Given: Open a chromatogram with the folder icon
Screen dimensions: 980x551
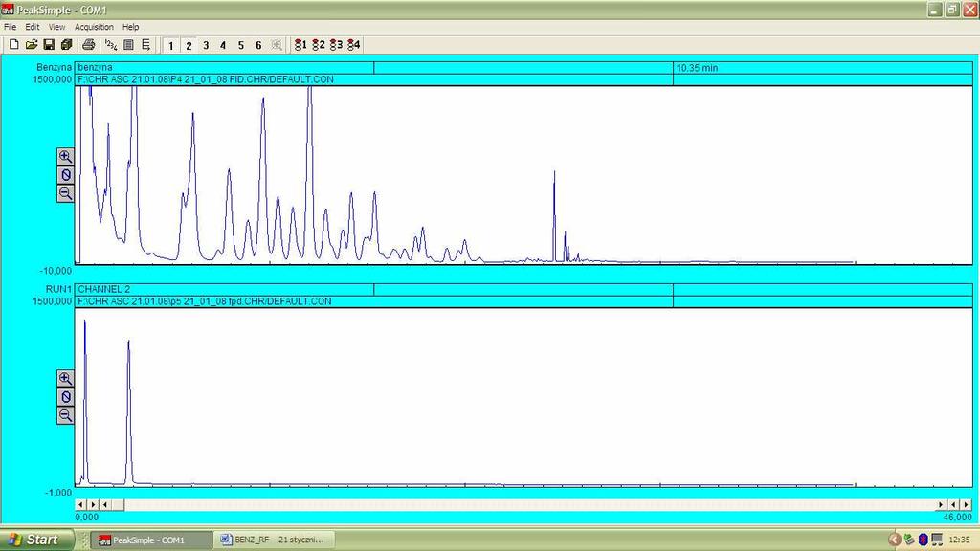Looking at the screenshot, I should pos(32,44).
